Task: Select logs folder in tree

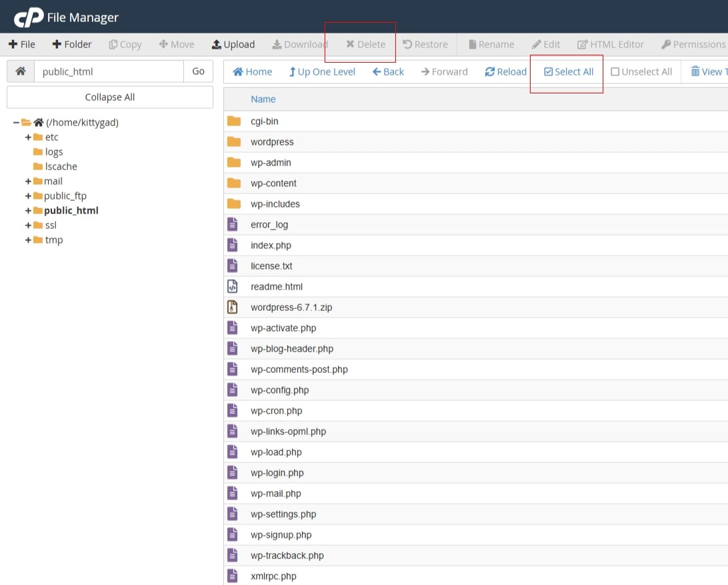Action: (54, 152)
